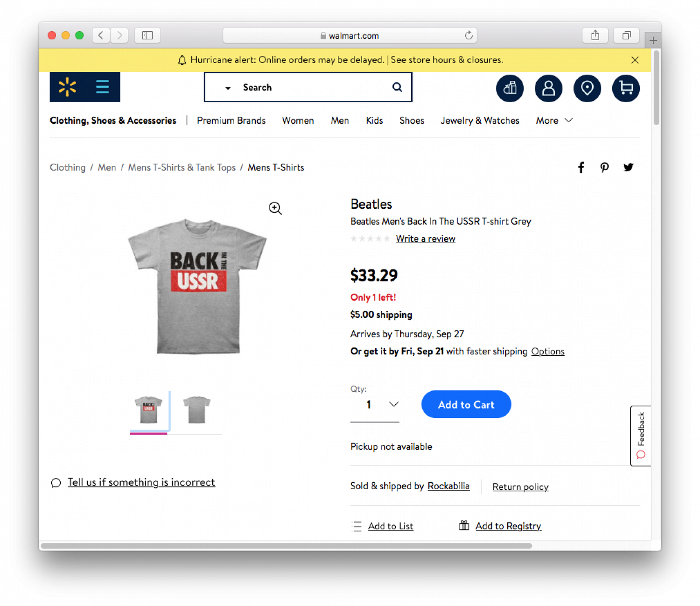700x606 pixels.
Task: Share product on Facebook
Action: 581,168
